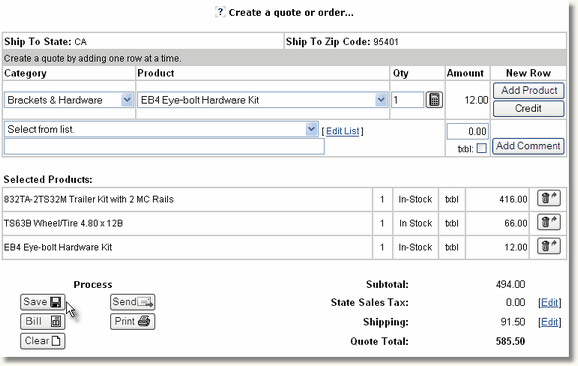Edit the State Sales Tax amount
Image resolution: width=578 pixels, height=366 pixels.
[x=550, y=303]
